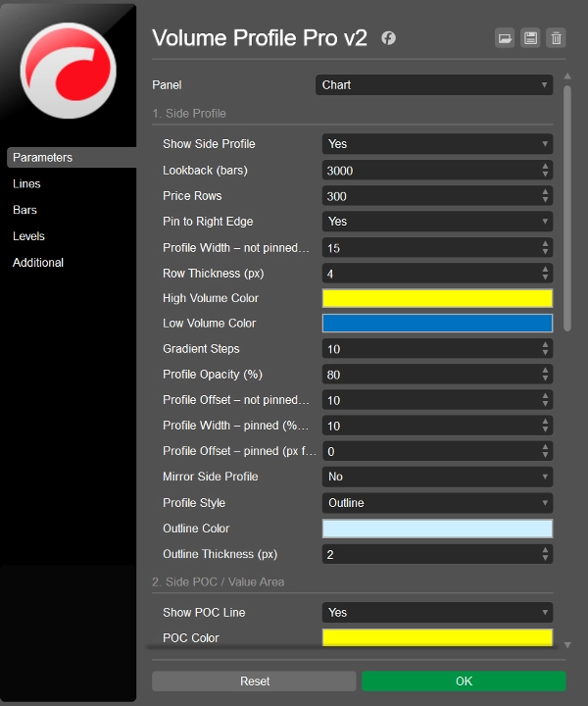Click the scrollbar up arrow
Viewport: 588px width, 706px height.
(x=567, y=76)
